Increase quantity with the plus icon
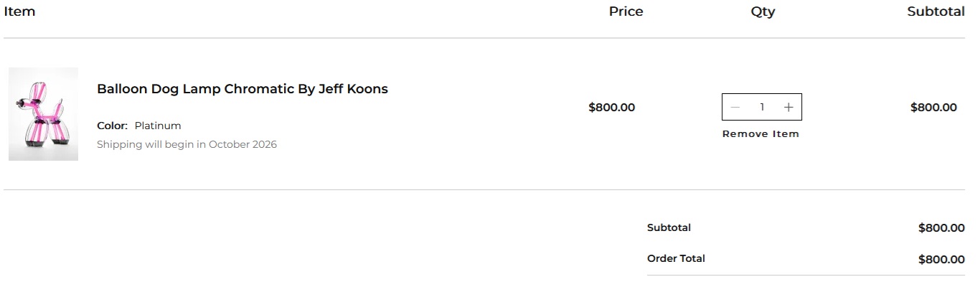 [788, 107]
